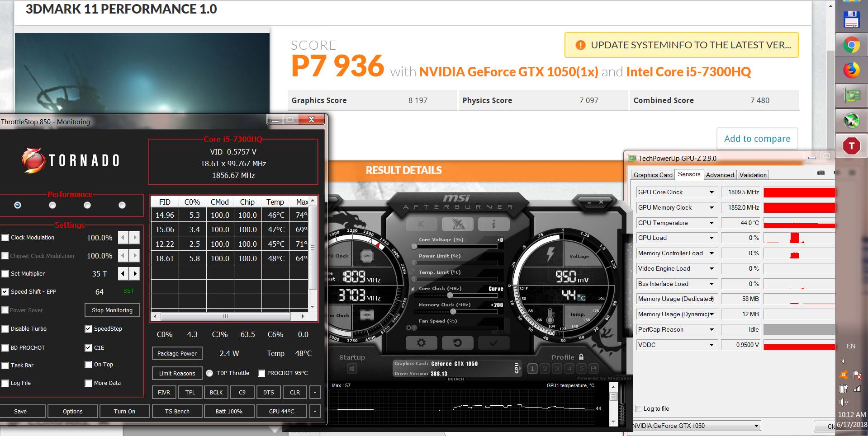Enable Disable Turbo checkbox
The height and width of the screenshot is (436, 868).
5,329
